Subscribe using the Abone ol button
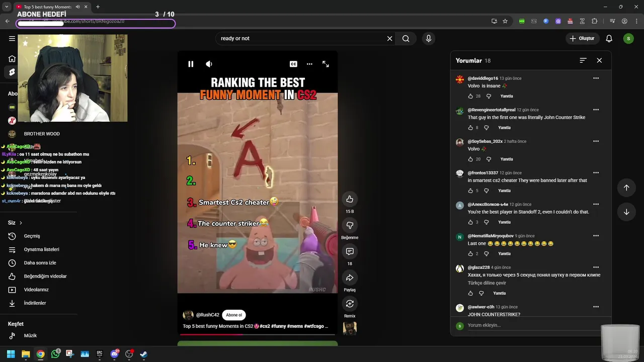This screenshot has width=644, height=362. (234, 315)
